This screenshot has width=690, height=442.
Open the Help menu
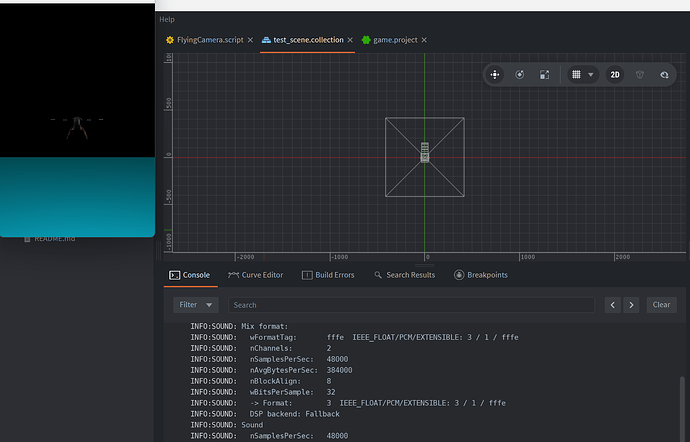[167, 19]
